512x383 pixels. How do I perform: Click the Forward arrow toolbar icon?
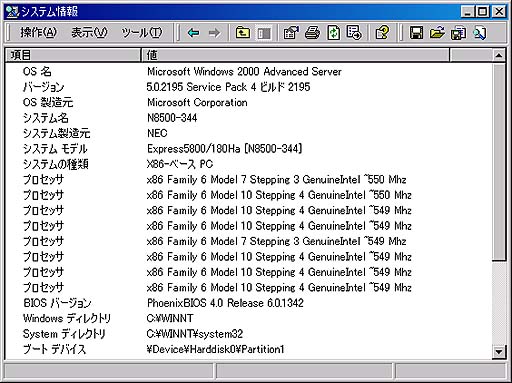(214, 33)
